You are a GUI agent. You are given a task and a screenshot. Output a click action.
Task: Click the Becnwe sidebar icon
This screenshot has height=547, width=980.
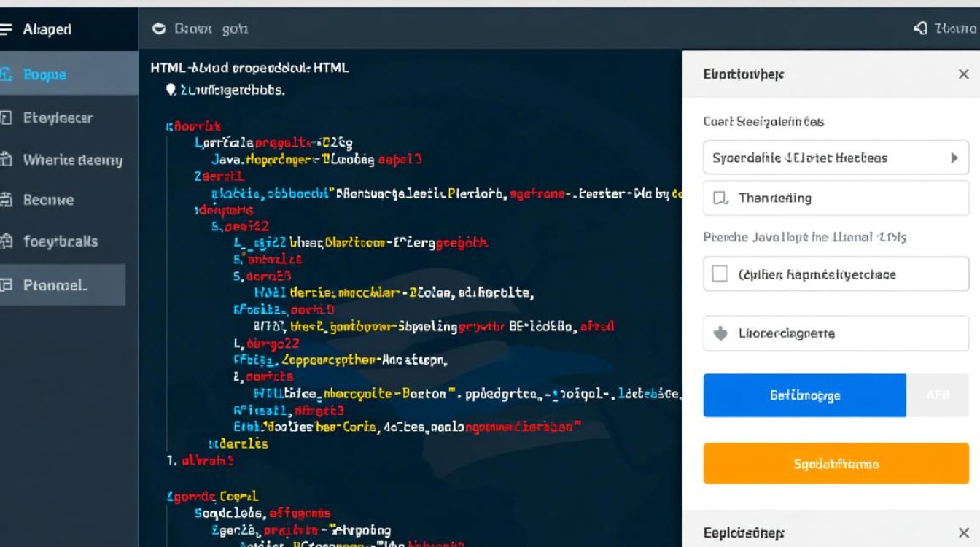[x=7, y=200]
